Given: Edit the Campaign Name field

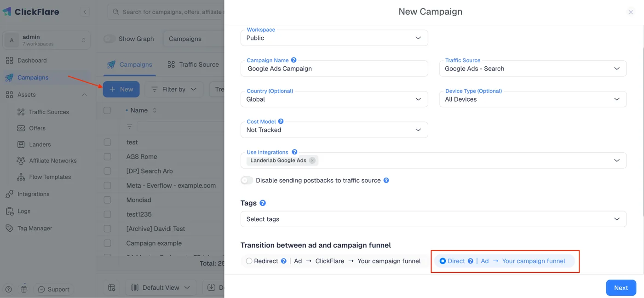Looking at the screenshot, I should 334,69.
